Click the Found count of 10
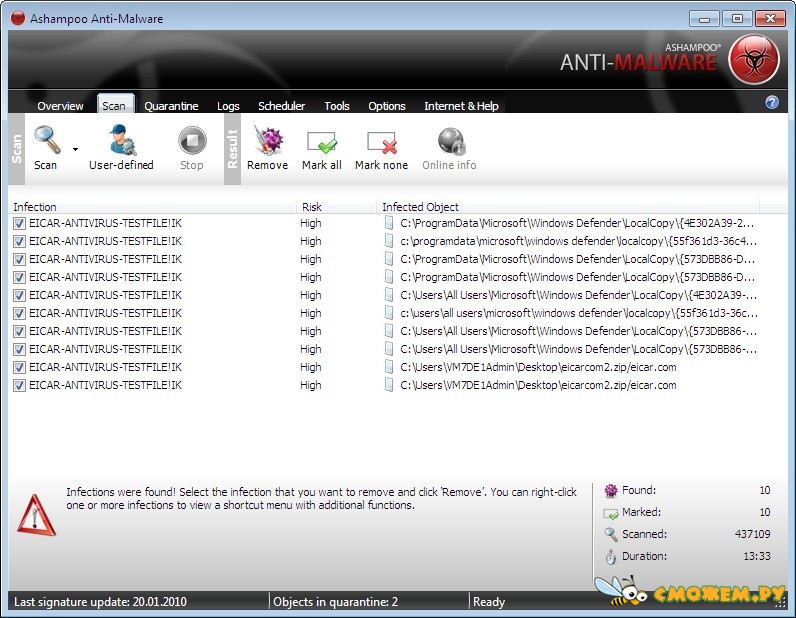This screenshot has height=618, width=796. click(x=765, y=490)
